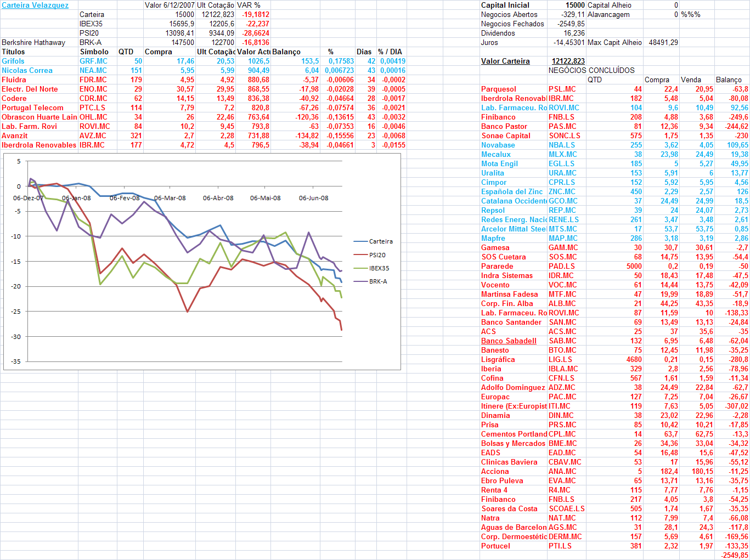Select the 06-Jun-08 chart axis label
Screen dimensions: 750x560
click(314, 198)
